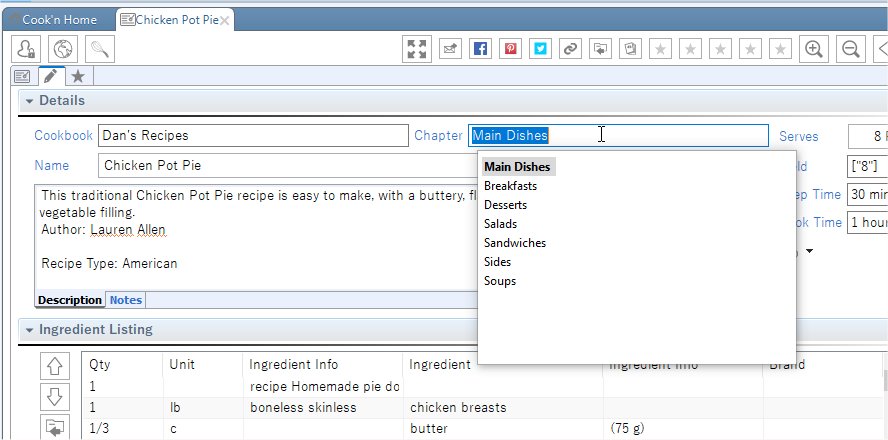
Task: Open the Notes tab
Action: (x=126, y=300)
